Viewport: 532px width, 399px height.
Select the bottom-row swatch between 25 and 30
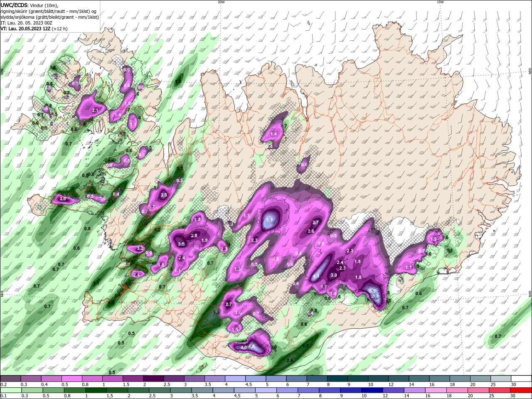[500, 390]
